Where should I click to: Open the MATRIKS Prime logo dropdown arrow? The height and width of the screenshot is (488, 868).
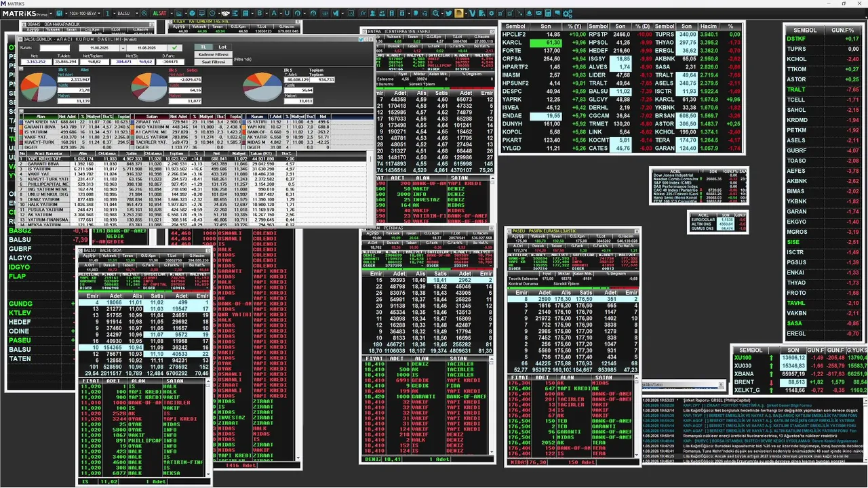coord(51,13)
